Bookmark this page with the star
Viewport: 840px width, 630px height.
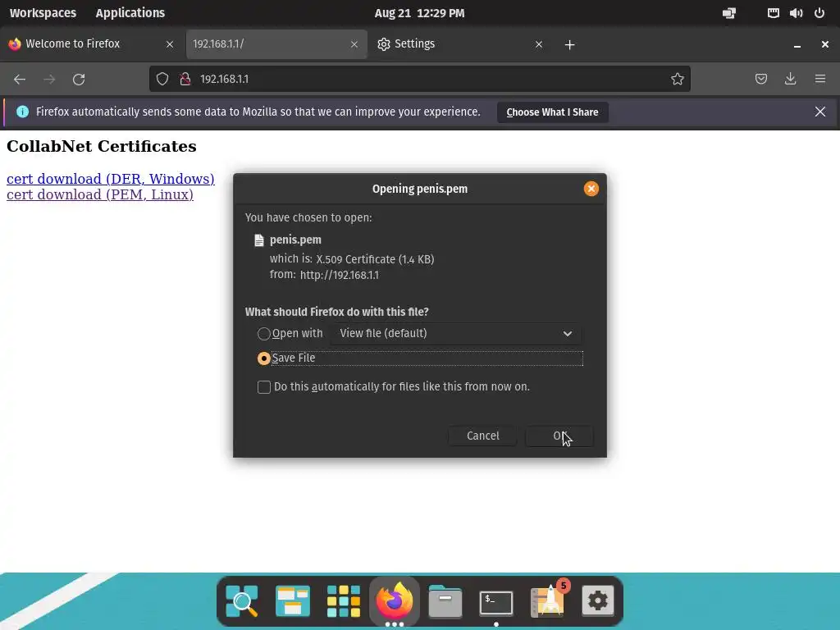[x=677, y=80]
